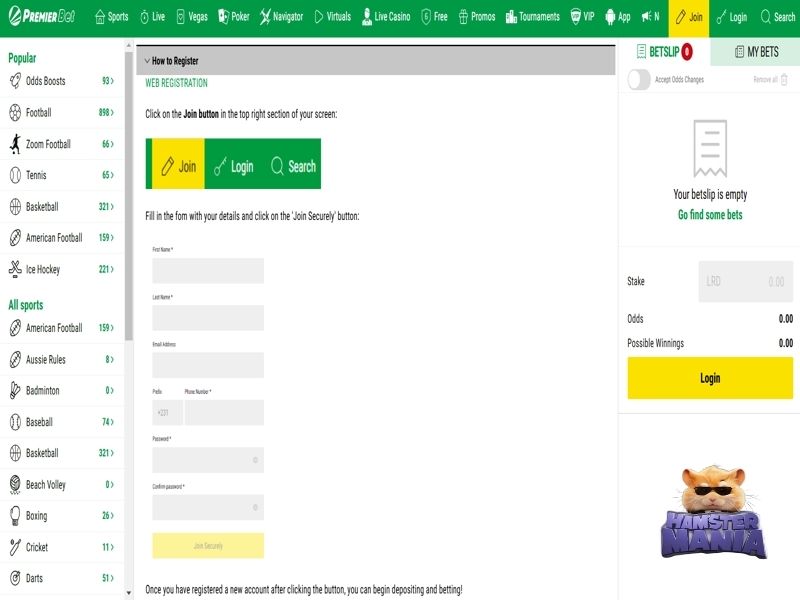
Task: Click the Hamster Mania banner
Action: (714, 512)
